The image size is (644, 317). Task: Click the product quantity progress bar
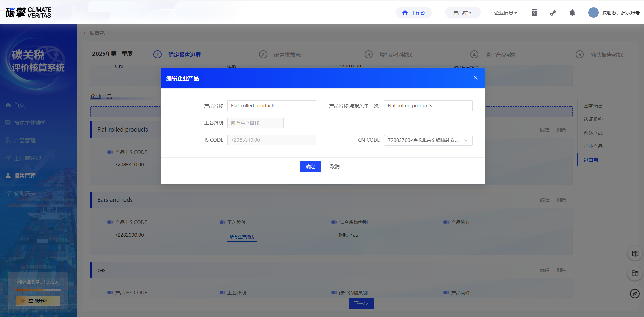(38, 290)
